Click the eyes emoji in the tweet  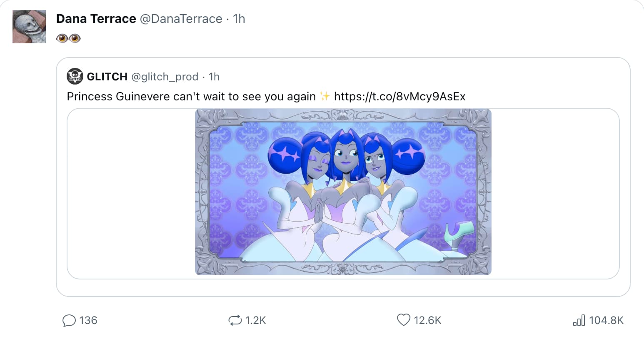point(68,38)
